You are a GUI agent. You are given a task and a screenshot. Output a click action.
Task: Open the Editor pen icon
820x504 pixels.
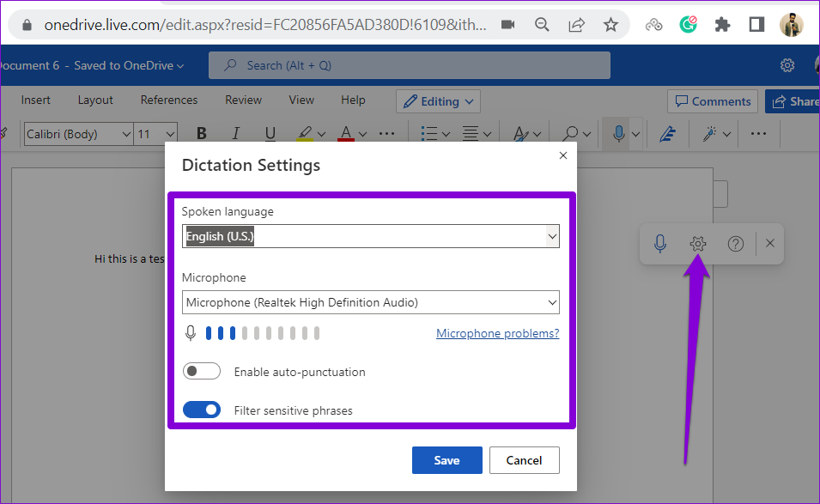[x=667, y=134]
